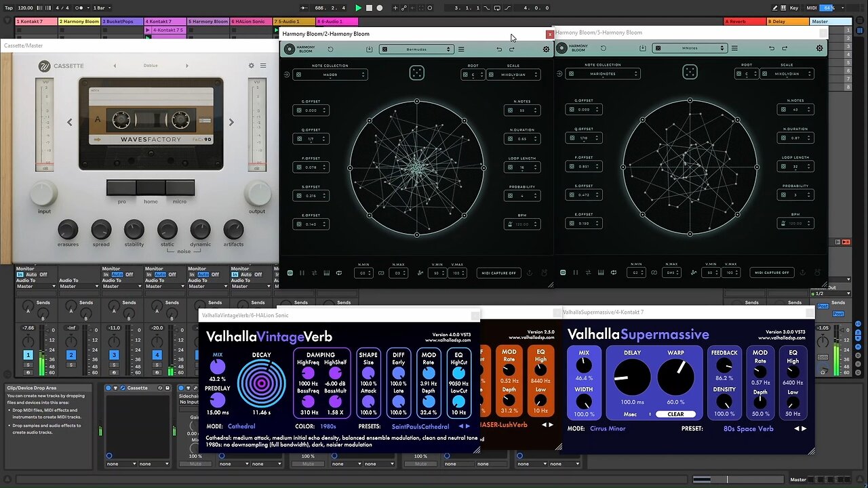
Task: Click the VintageVerb DECAY dial
Action: tap(261, 383)
